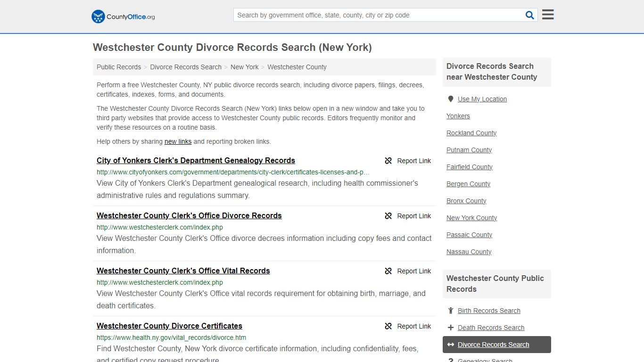644x362 pixels.
Task: Select Divorce Records Search sidebar item
Action: 497,345
